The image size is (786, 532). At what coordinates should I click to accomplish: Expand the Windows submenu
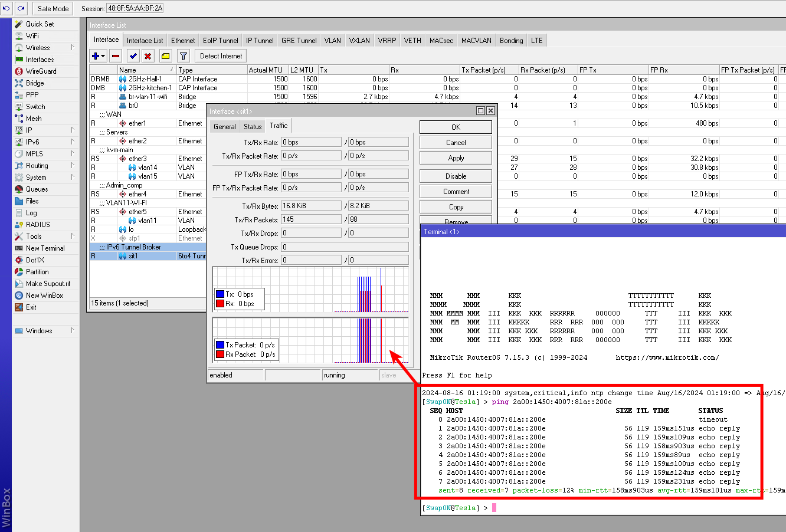click(73, 331)
